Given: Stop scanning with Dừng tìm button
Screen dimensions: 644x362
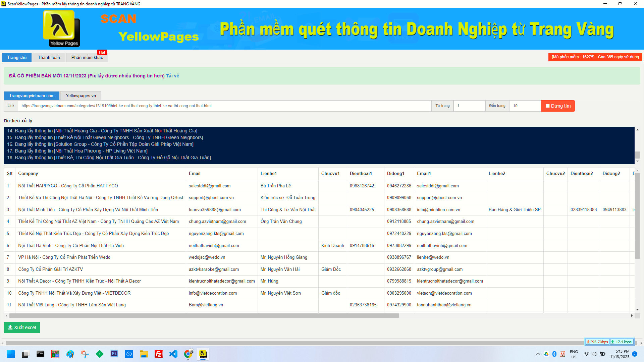Looking at the screenshot, I should [x=558, y=106].
